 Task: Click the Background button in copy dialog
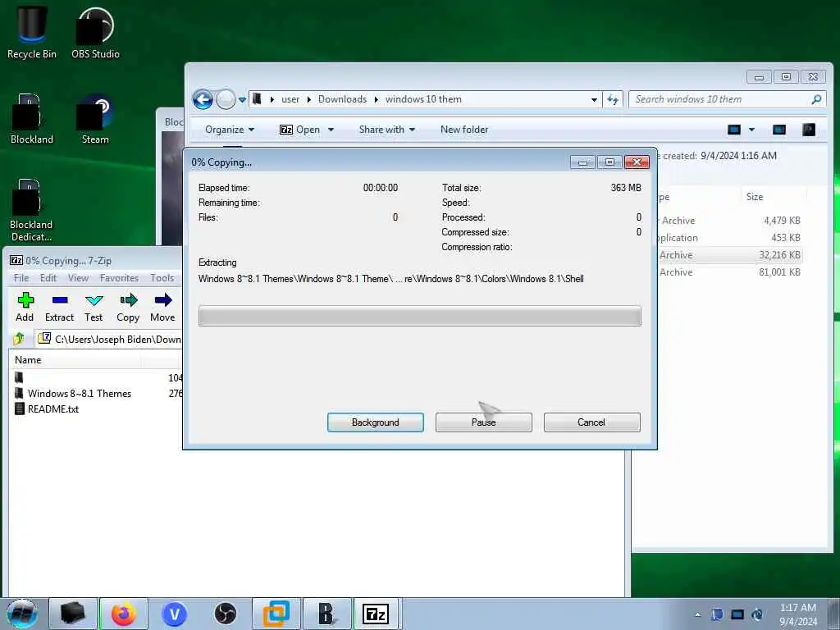tap(376, 422)
